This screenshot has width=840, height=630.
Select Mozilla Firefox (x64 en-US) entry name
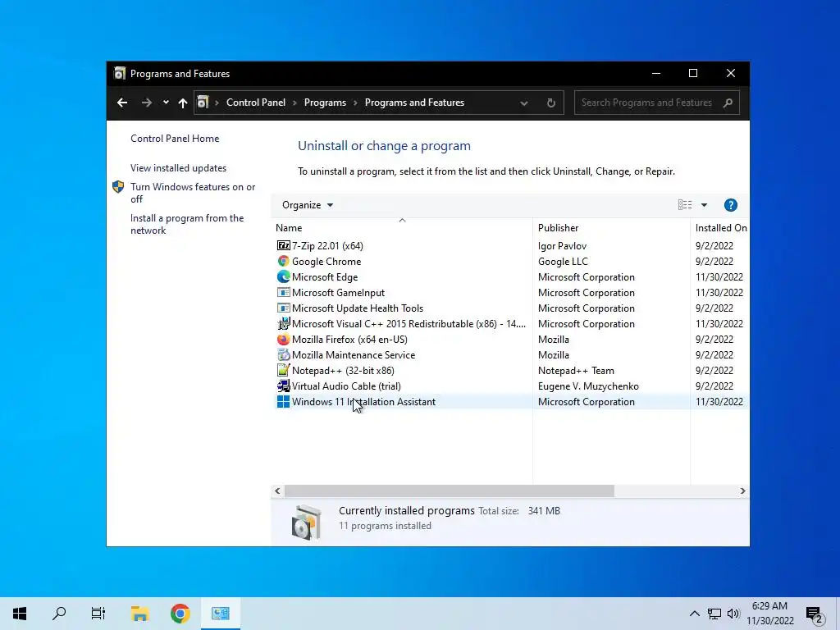(349, 339)
